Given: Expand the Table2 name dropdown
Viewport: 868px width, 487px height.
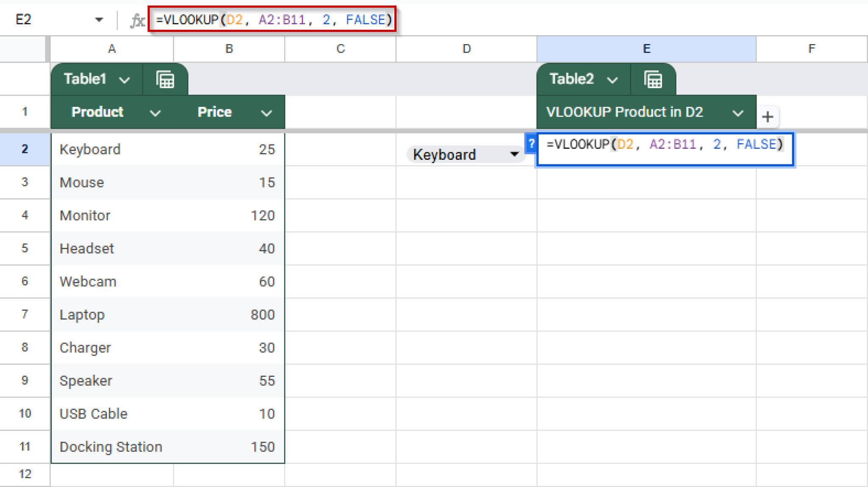Looking at the screenshot, I should point(612,79).
